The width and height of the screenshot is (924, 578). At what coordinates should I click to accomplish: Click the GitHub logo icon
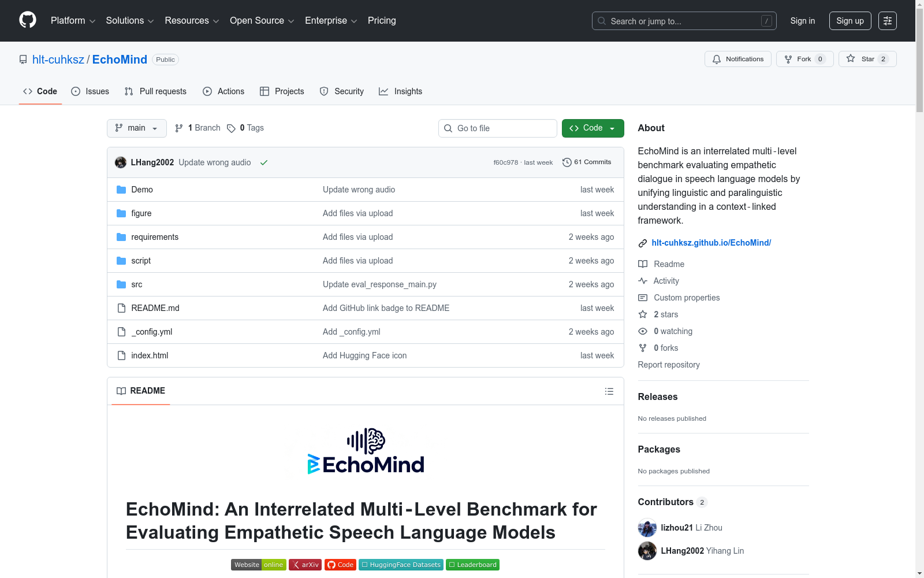tap(28, 20)
